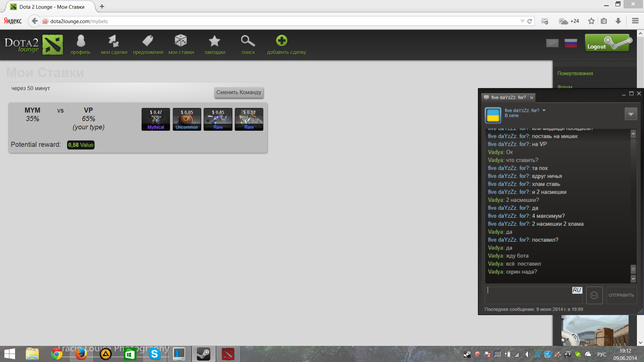Screen dimensions: 644x362
Task: Open File Explorer from taskbar
Action: 33,354
